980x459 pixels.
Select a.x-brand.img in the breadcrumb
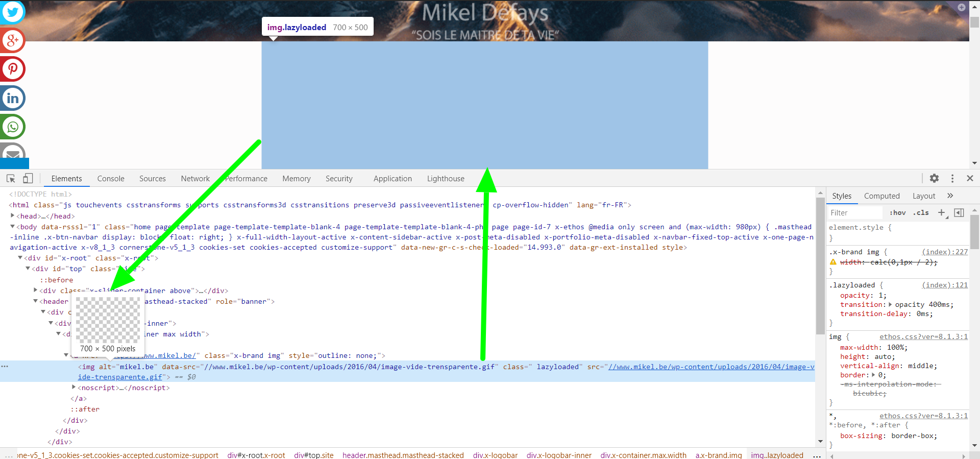tap(719, 455)
